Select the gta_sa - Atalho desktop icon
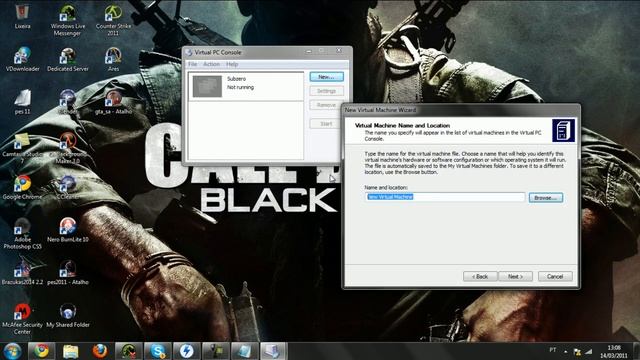Screen dimensions: 640x360 [113, 102]
